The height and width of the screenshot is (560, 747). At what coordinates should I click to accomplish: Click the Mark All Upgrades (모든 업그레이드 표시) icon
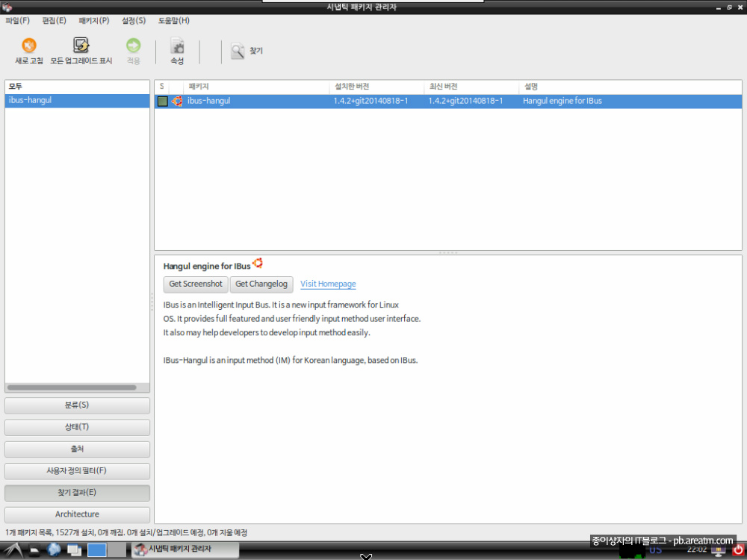(81, 46)
